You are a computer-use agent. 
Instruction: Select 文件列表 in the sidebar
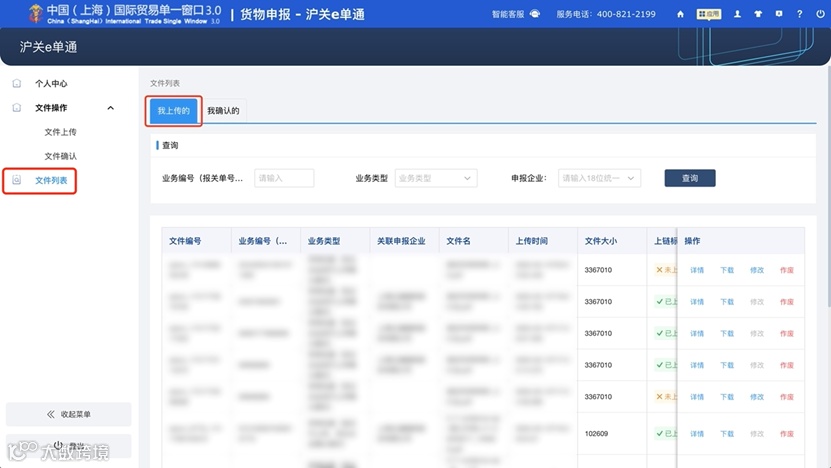[x=51, y=180]
